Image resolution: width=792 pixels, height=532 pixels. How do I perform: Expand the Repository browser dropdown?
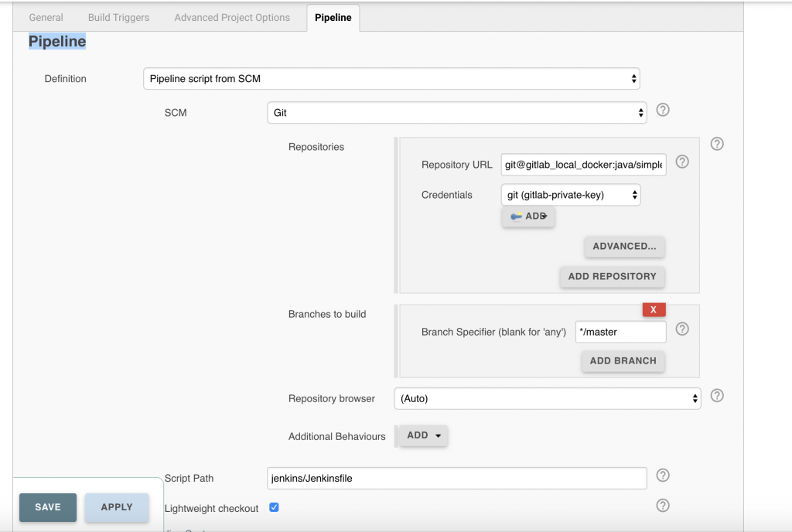pyautogui.click(x=547, y=399)
